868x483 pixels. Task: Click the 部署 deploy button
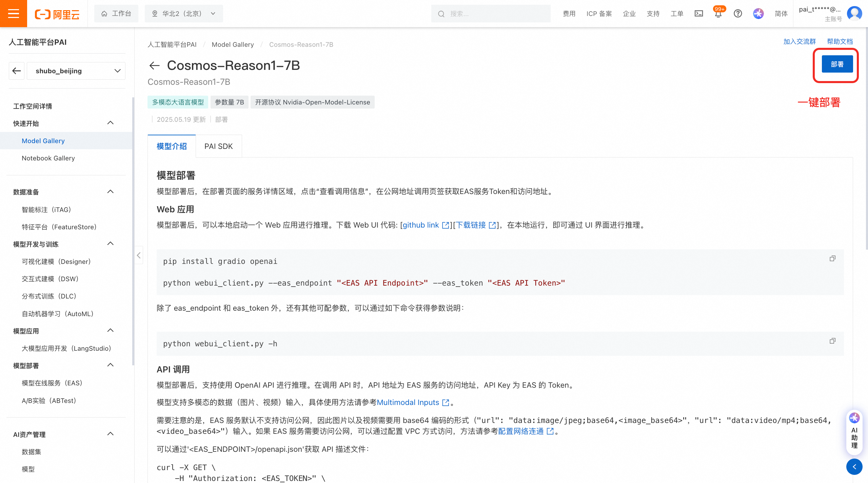[836, 64]
